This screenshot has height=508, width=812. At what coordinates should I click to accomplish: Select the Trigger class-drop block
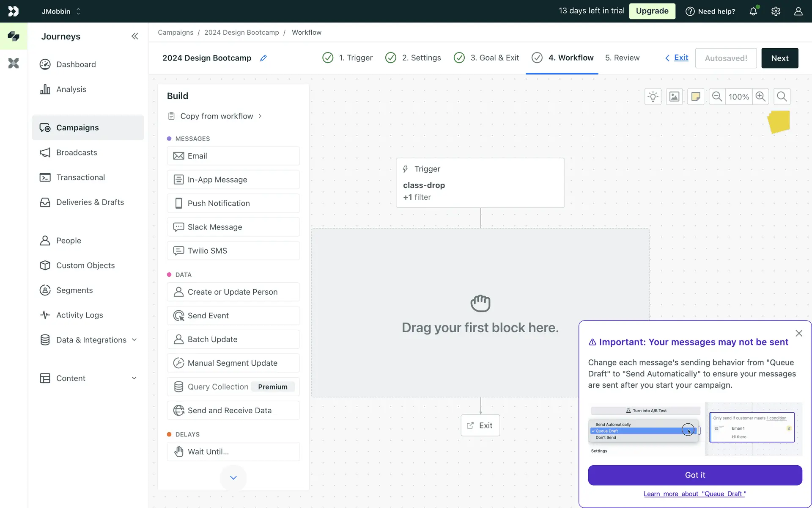(x=480, y=183)
